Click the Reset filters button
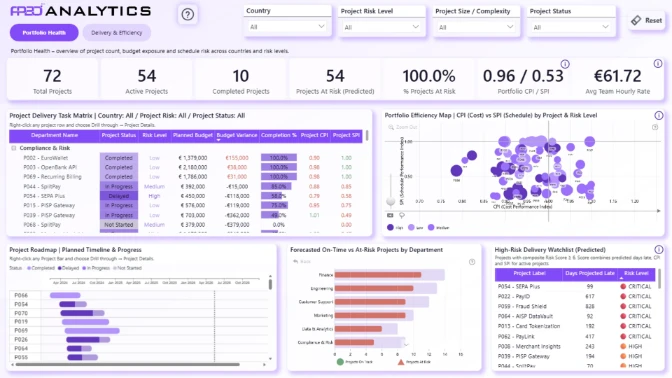672x378 pixels. (647, 20)
